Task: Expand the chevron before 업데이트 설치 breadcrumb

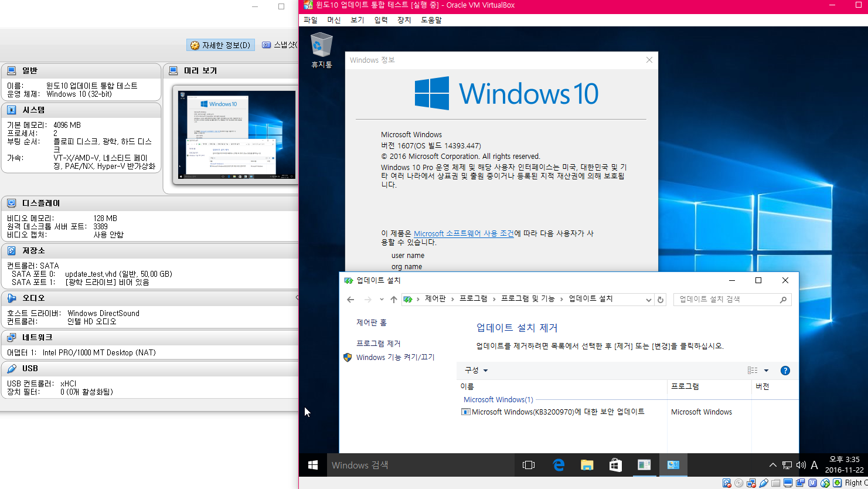Action: point(561,299)
